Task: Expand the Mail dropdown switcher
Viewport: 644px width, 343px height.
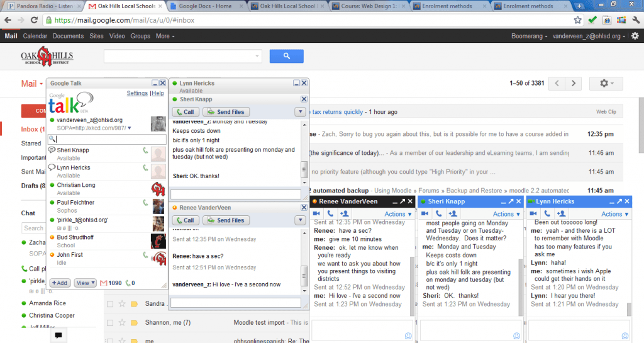Action: click(32, 84)
